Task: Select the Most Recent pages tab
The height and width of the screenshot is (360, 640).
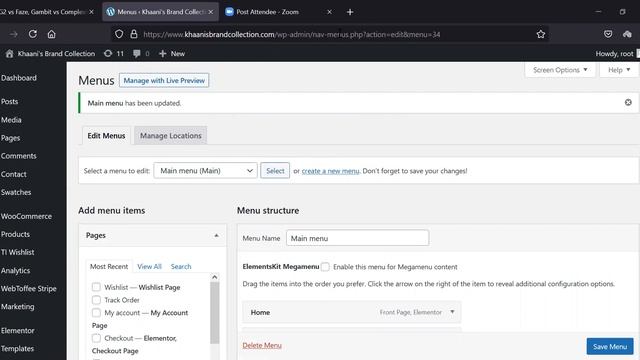Action: (x=109, y=267)
